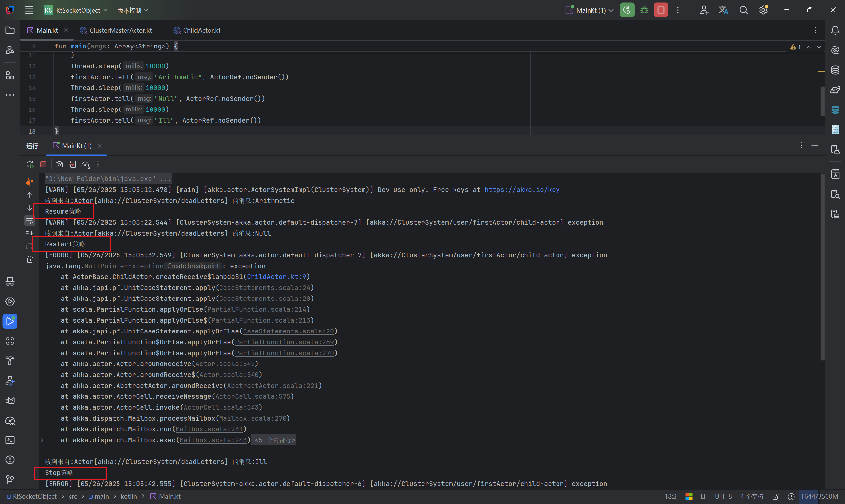Screen dimensions: 845x504
Task: Open Run panel options three-dot menu
Action: pyautogui.click(x=802, y=145)
